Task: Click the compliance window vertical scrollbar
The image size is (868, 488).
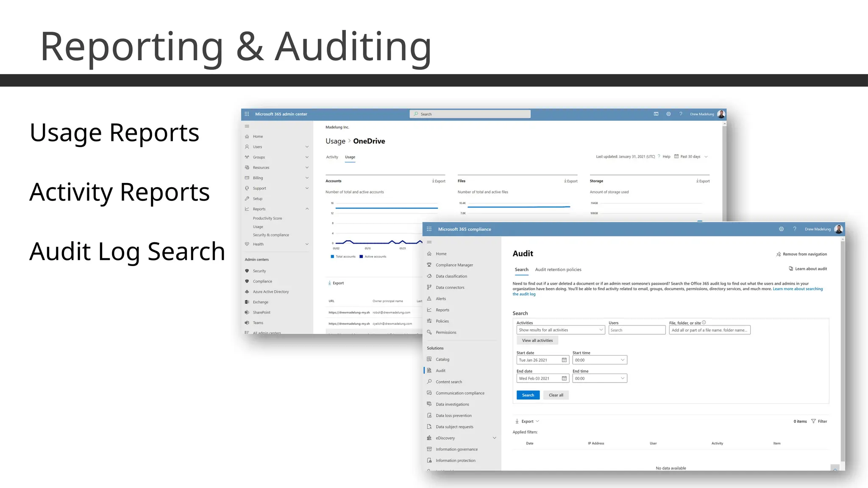Action: click(843, 352)
